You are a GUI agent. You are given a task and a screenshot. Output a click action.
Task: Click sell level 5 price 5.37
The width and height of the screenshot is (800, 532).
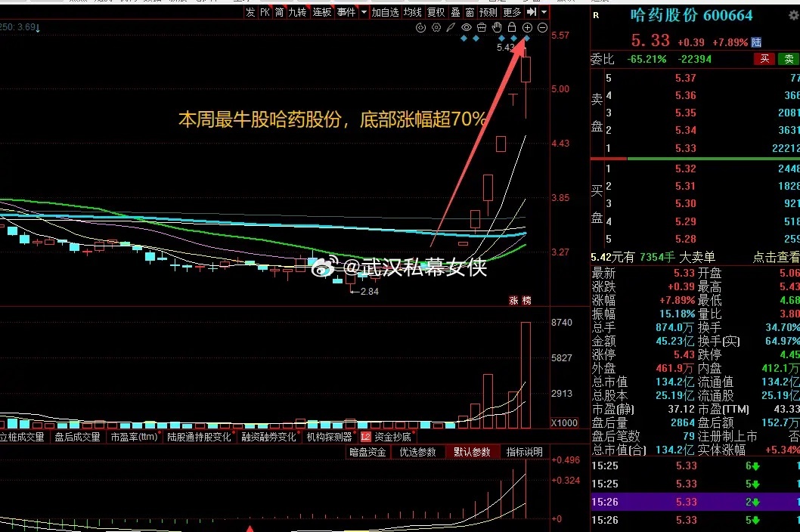(x=686, y=78)
